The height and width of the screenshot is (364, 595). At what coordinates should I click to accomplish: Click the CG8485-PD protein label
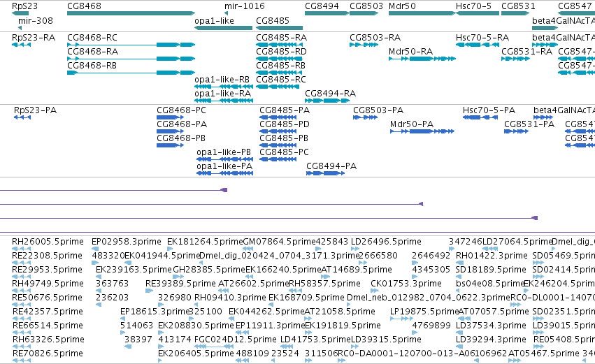(285, 124)
